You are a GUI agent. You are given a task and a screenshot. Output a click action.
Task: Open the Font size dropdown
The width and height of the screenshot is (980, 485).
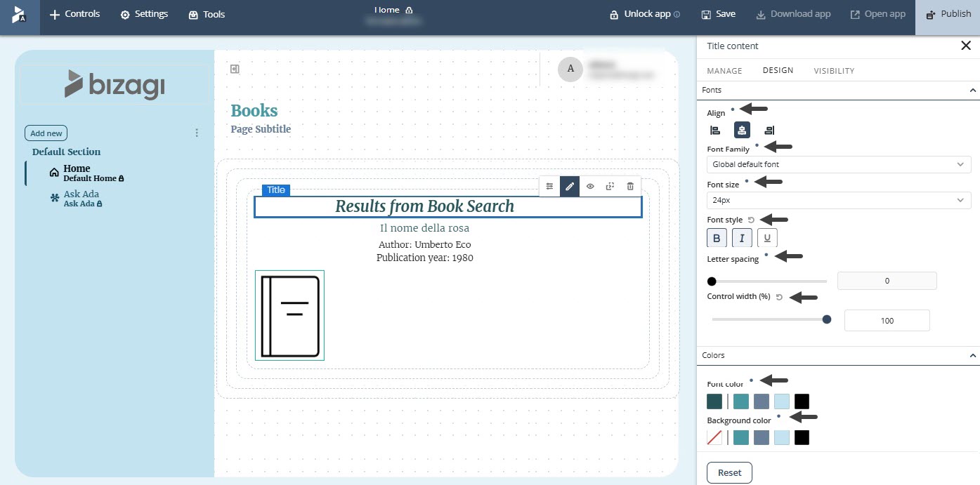(x=838, y=200)
